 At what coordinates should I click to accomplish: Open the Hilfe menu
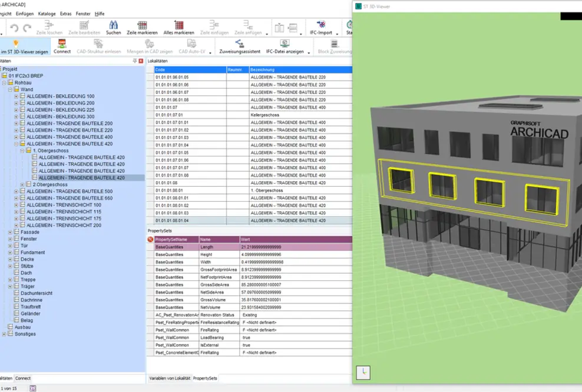click(x=100, y=14)
